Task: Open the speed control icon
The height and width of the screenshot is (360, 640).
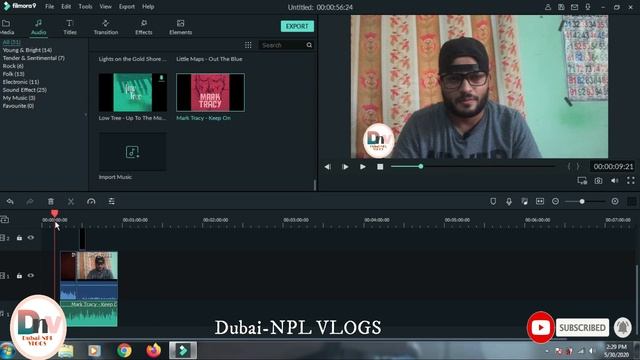Action: [91, 201]
